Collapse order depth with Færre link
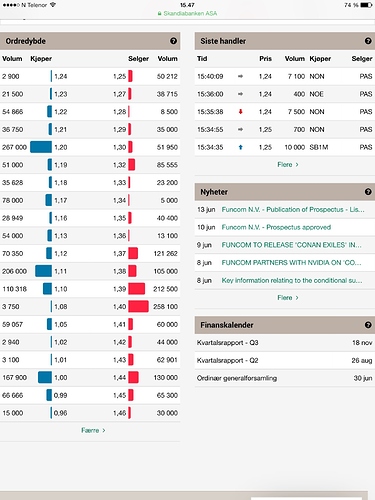The height and width of the screenshot is (500, 375). pyautogui.click(x=93, y=430)
